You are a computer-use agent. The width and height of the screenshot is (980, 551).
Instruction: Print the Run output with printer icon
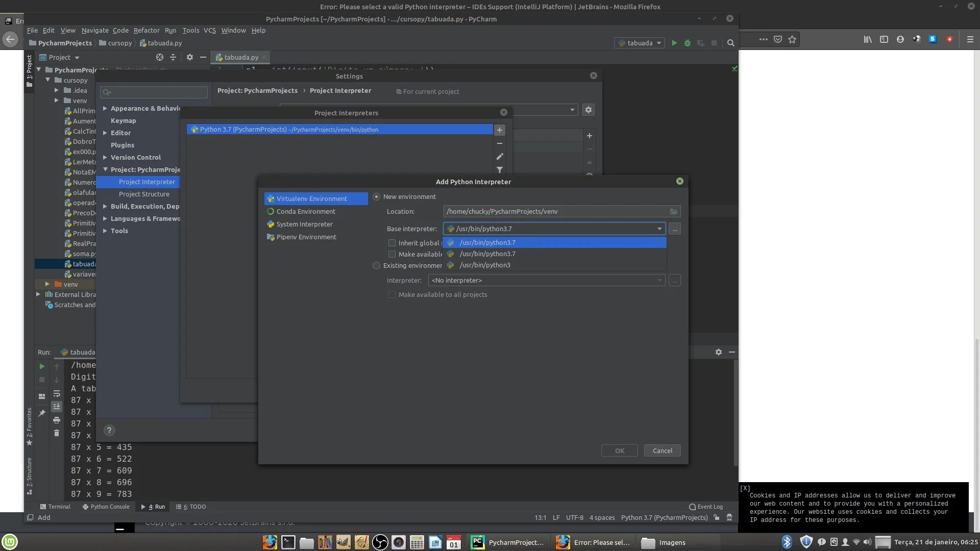click(57, 420)
